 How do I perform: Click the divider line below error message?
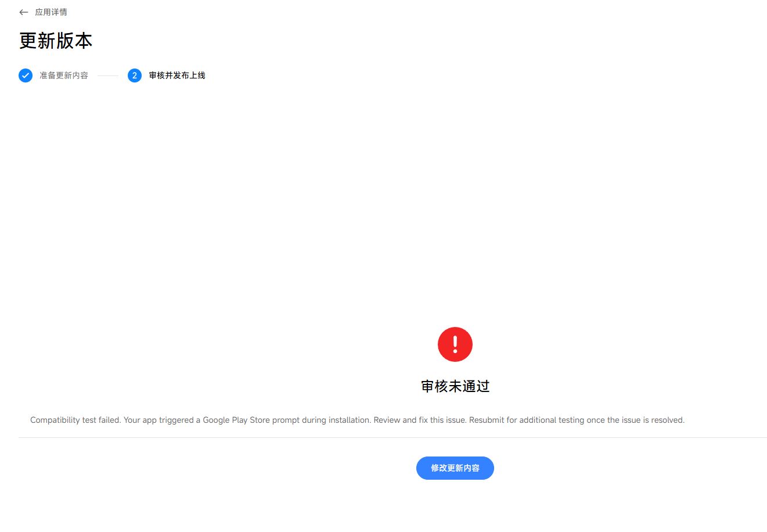[392, 437]
